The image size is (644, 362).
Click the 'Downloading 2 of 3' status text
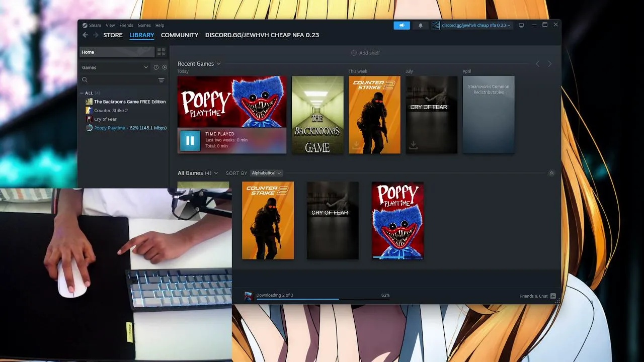pyautogui.click(x=275, y=295)
